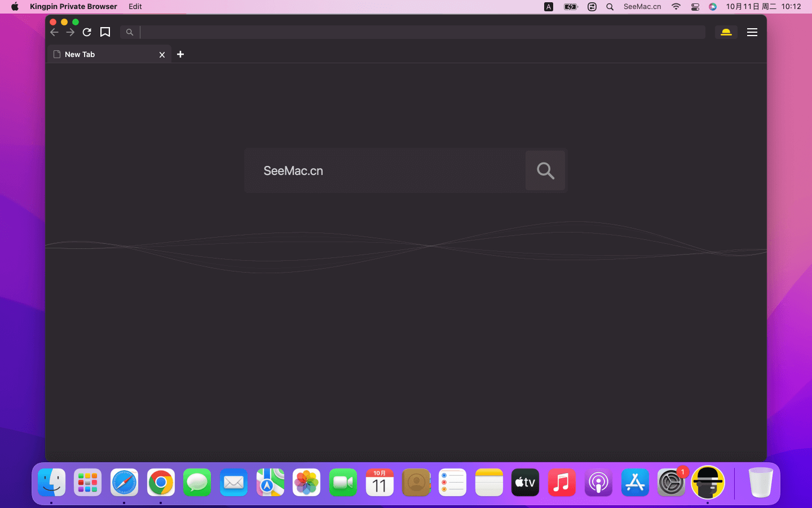The height and width of the screenshot is (508, 812).
Task: Open the Apple menu
Action: (x=15, y=7)
